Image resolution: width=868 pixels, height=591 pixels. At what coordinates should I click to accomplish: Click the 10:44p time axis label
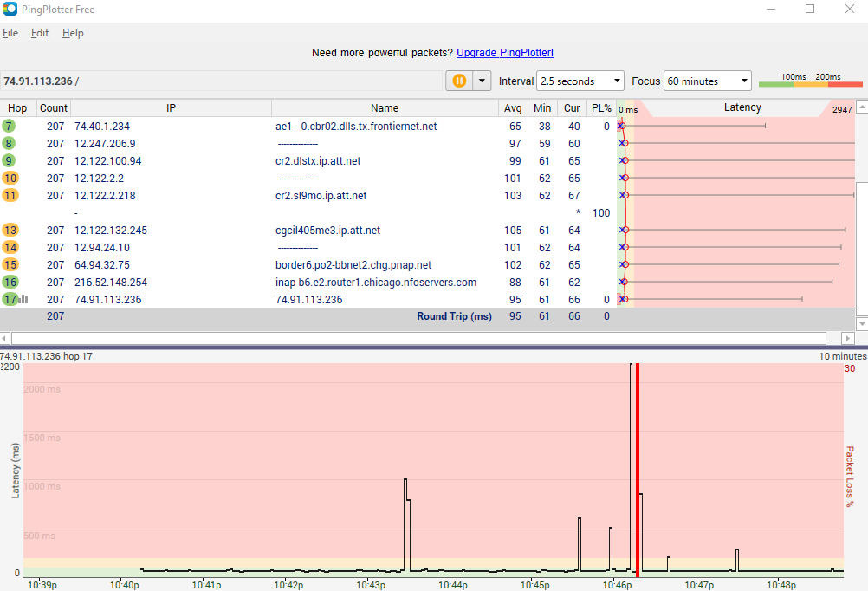(x=453, y=585)
